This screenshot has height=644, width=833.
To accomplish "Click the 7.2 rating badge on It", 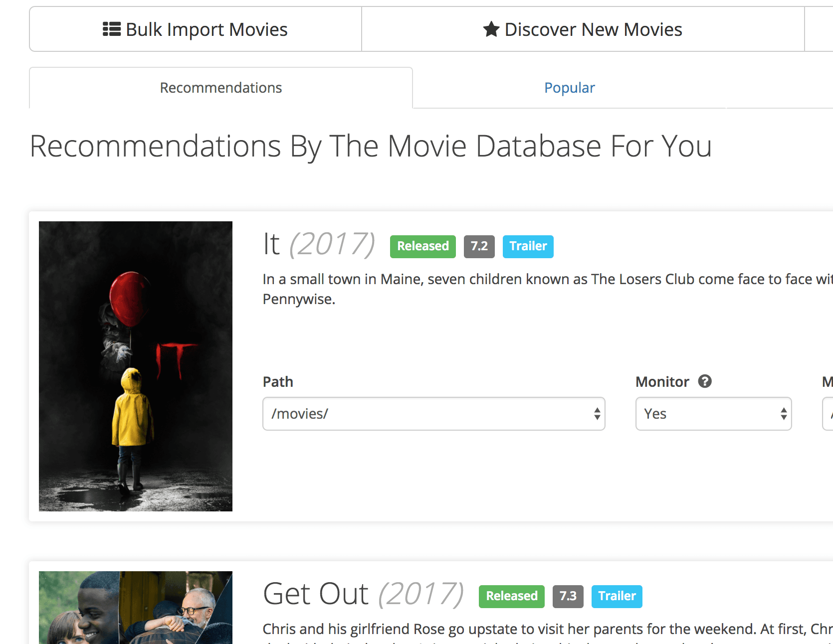I will pyautogui.click(x=479, y=246).
